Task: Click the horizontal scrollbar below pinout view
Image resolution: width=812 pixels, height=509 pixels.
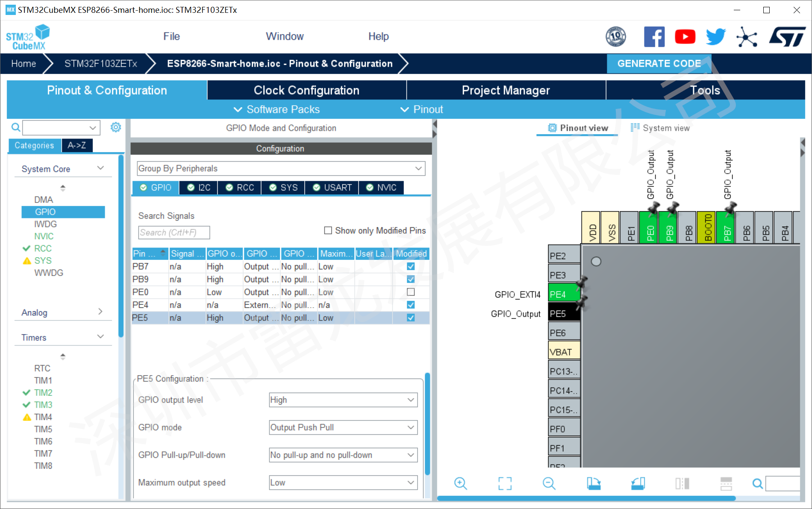Action: pyautogui.click(x=585, y=498)
